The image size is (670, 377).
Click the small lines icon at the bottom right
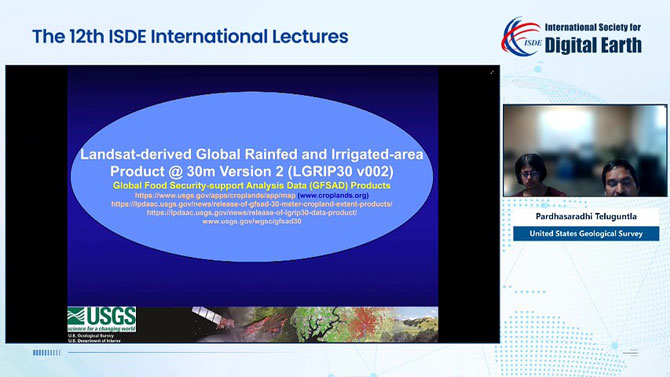click(x=630, y=353)
